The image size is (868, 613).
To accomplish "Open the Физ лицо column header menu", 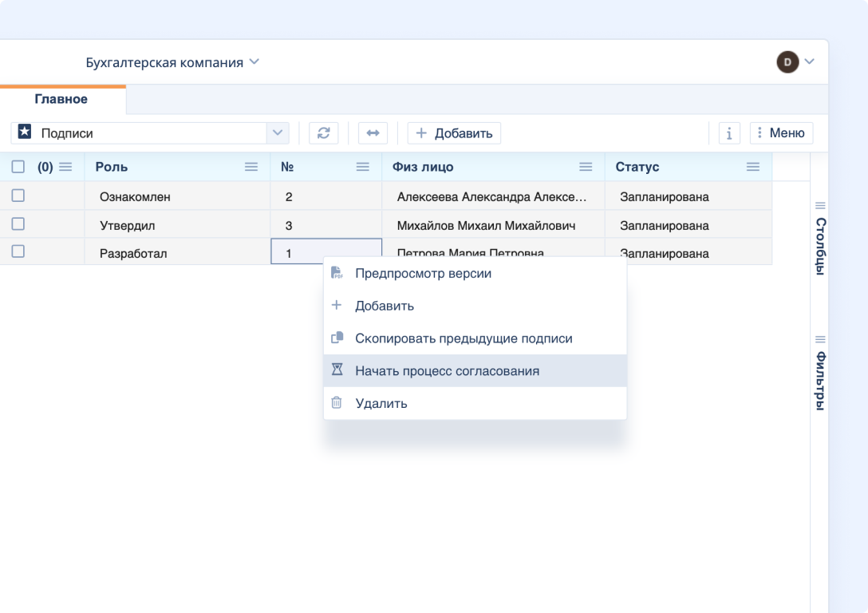I will [586, 167].
